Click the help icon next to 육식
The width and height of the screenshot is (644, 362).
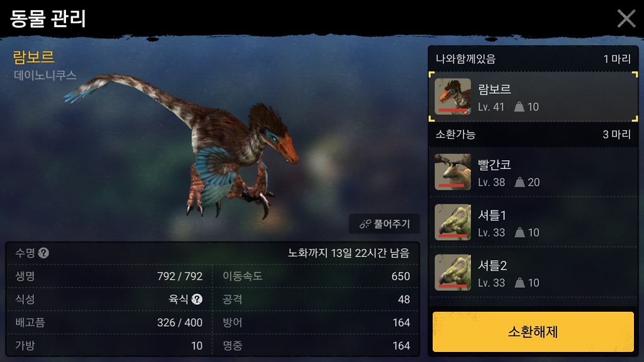197,299
